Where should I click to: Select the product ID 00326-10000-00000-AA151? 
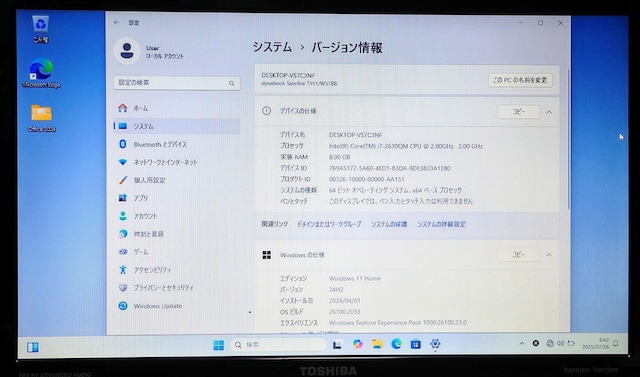tap(367, 179)
